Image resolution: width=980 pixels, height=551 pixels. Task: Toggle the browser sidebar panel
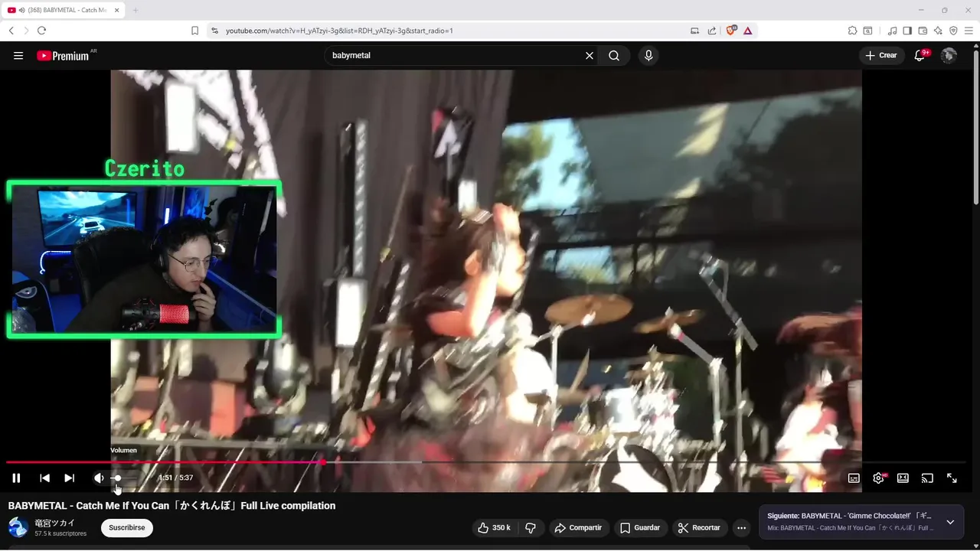pos(907,31)
